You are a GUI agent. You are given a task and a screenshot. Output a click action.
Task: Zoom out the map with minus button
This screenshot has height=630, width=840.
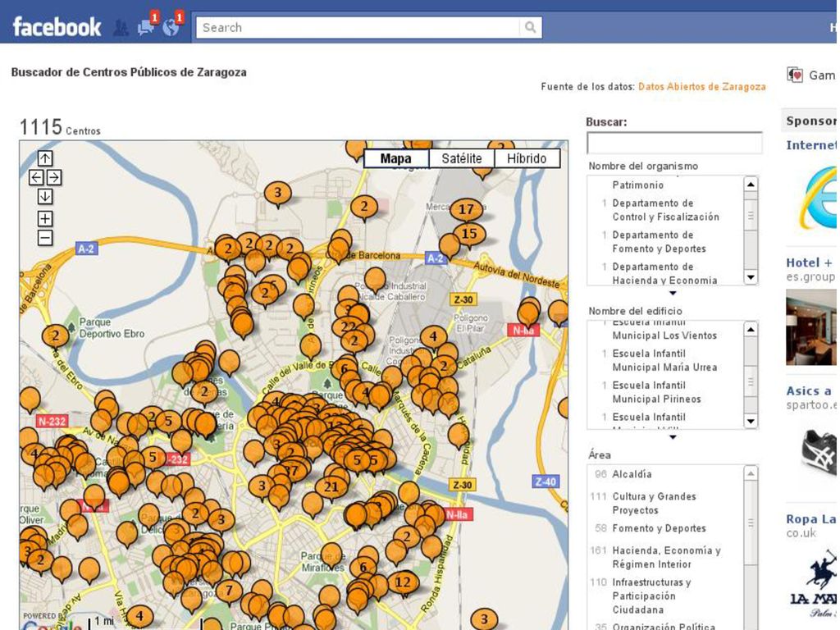click(x=45, y=238)
